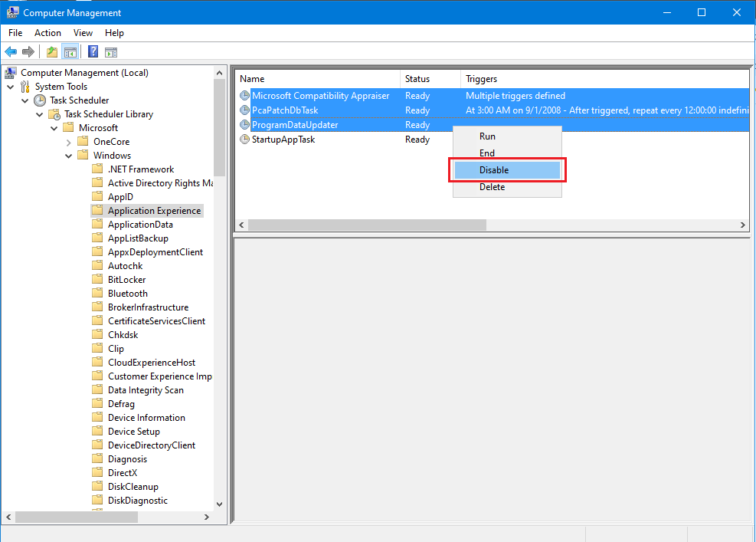
Task: Collapse the Task Scheduler Library node
Action: [40, 114]
